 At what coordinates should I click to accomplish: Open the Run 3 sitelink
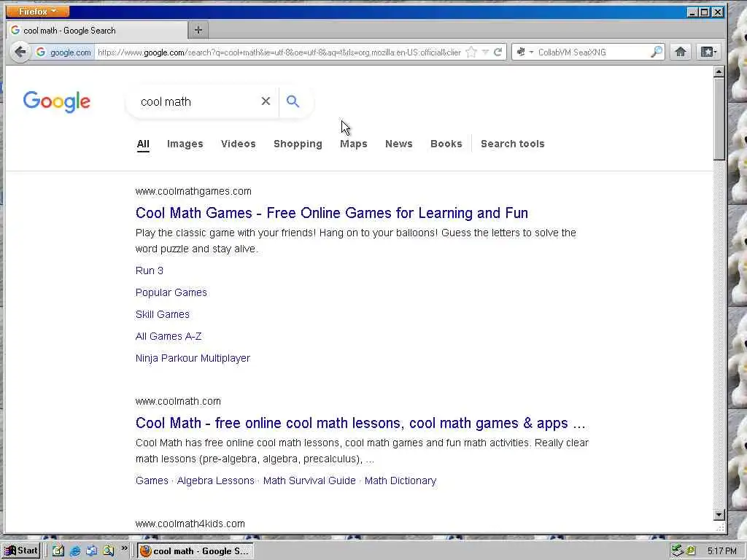149,271
